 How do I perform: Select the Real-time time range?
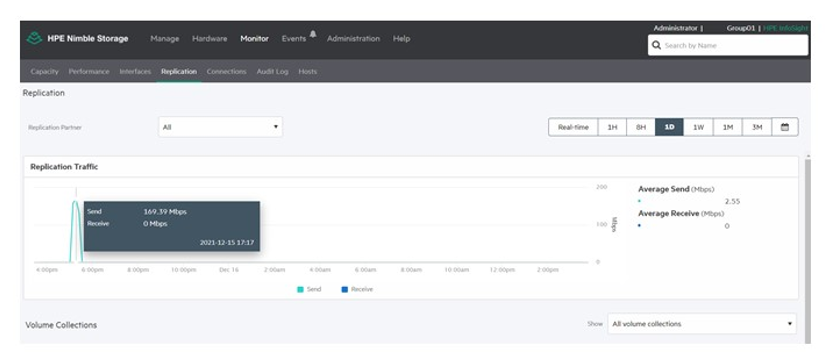point(573,127)
